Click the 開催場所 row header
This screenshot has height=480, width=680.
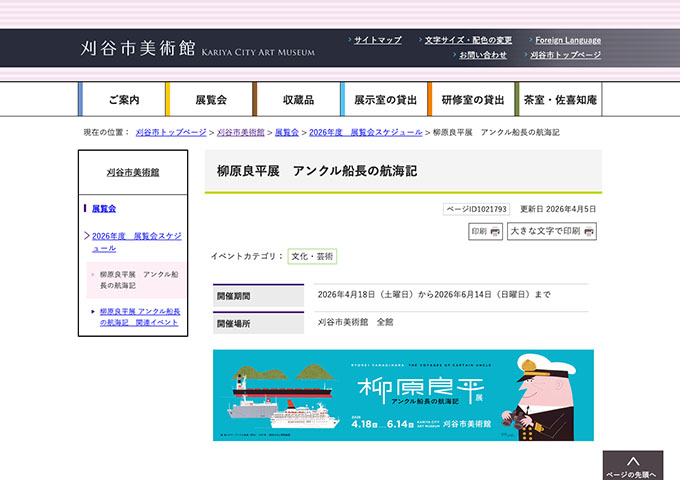(x=258, y=323)
